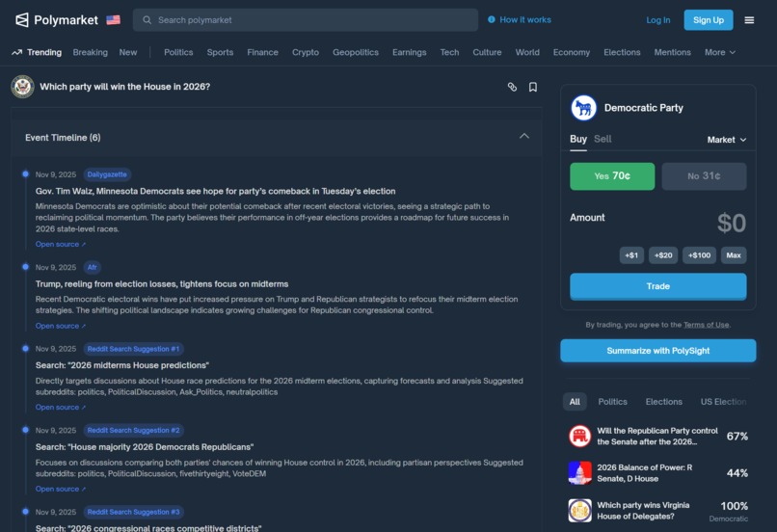Go to the Economy category

click(x=572, y=52)
